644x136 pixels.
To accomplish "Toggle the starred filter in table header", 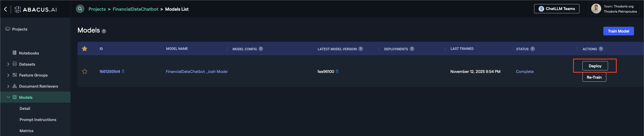I will 85,49.
